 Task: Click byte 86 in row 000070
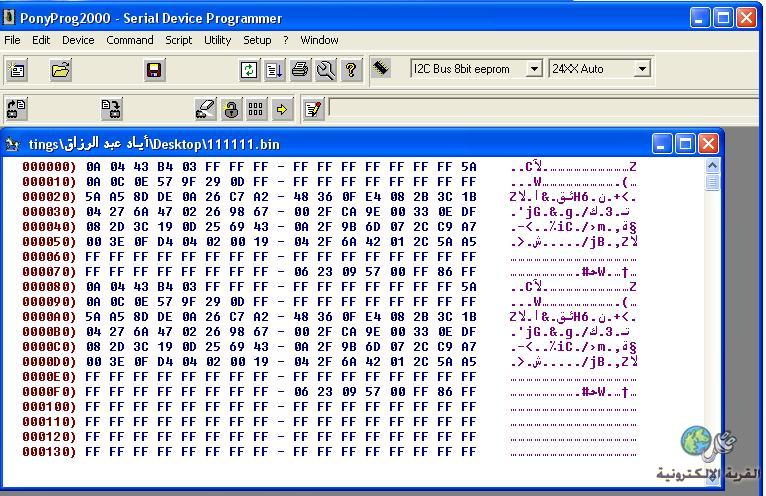click(x=445, y=272)
